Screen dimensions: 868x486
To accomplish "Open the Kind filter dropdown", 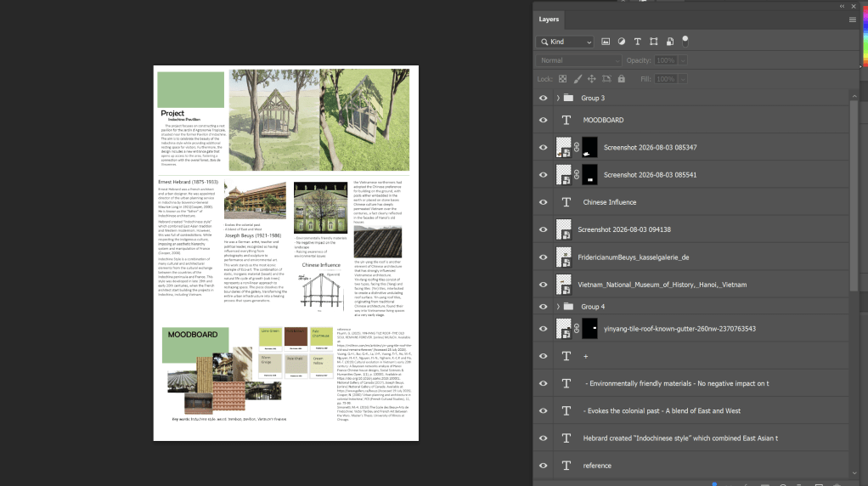I will point(565,42).
